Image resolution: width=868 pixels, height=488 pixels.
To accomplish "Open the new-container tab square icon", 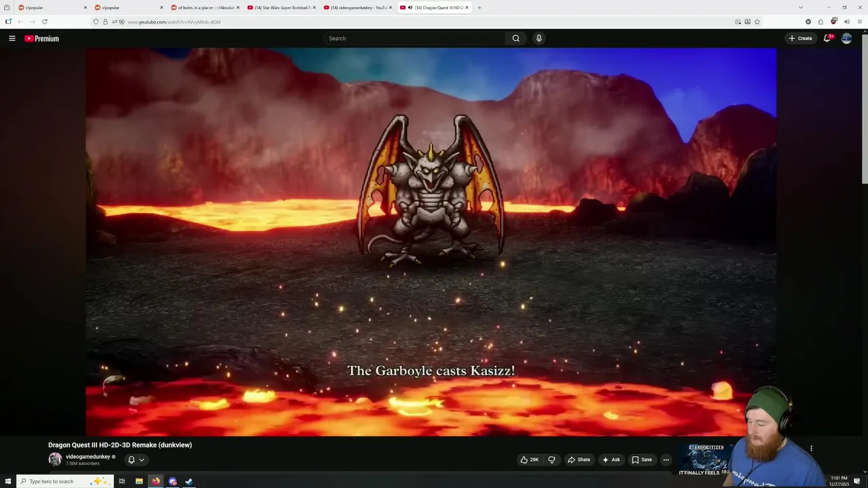I will (x=8, y=22).
